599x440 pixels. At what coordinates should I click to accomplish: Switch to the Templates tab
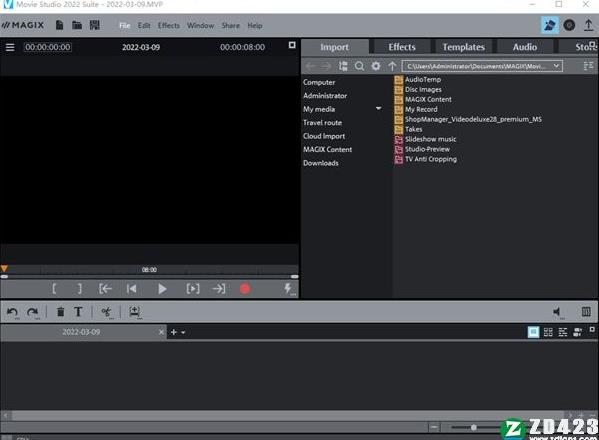(463, 47)
